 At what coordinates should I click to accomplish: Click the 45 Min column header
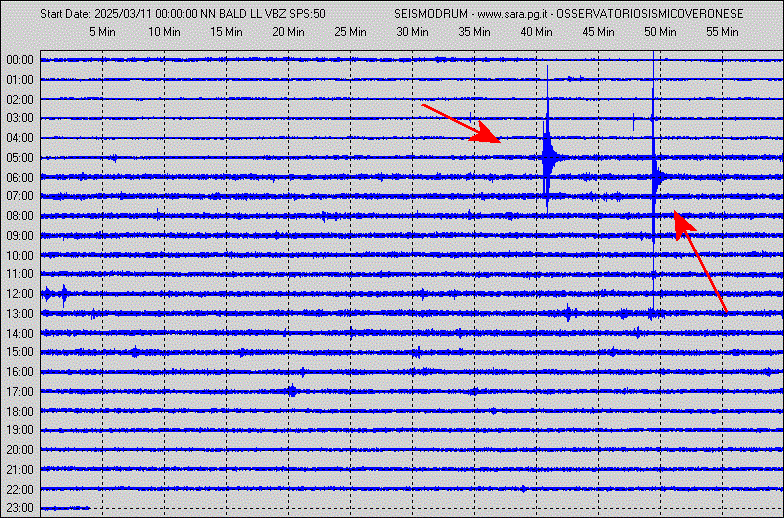598,32
